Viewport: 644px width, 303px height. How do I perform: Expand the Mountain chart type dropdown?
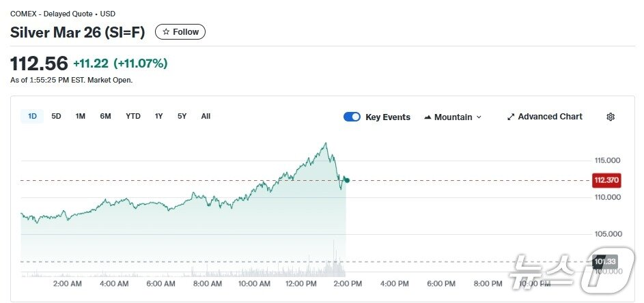(x=453, y=117)
